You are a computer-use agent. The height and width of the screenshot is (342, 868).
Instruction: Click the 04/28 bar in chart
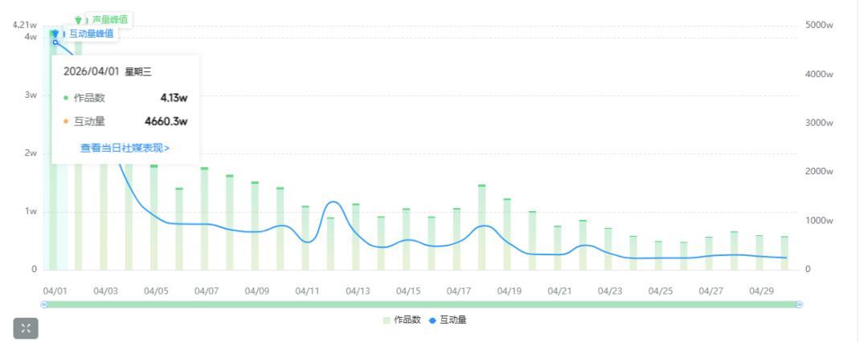[x=734, y=250]
